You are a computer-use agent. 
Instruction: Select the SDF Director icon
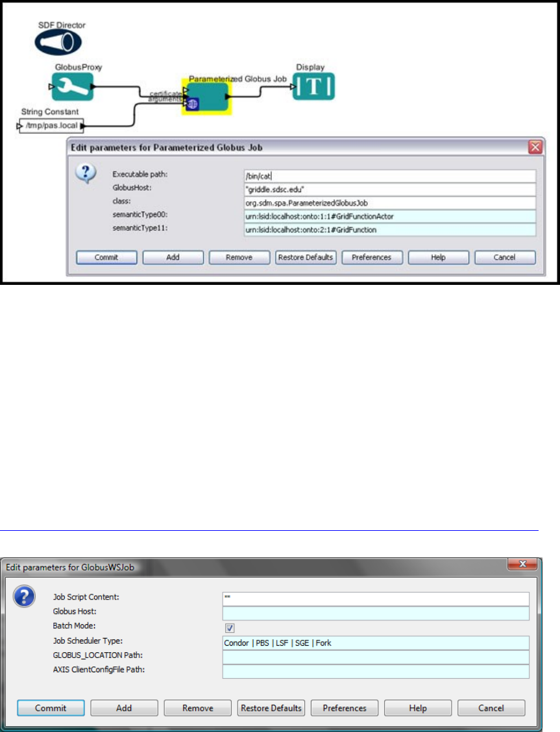pyautogui.click(x=58, y=42)
